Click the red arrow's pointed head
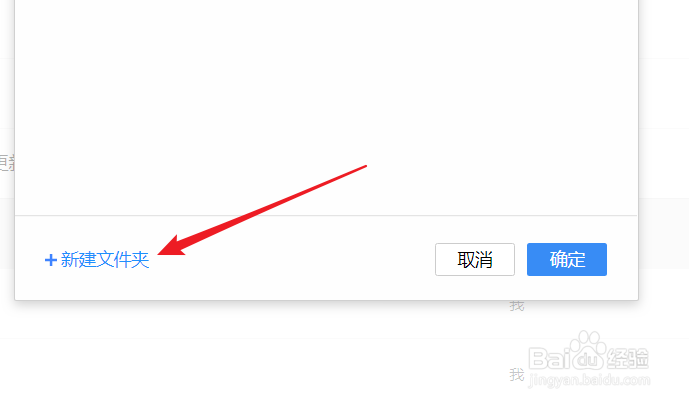The height and width of the screenshot is (404, 689). tap(170, 247)
